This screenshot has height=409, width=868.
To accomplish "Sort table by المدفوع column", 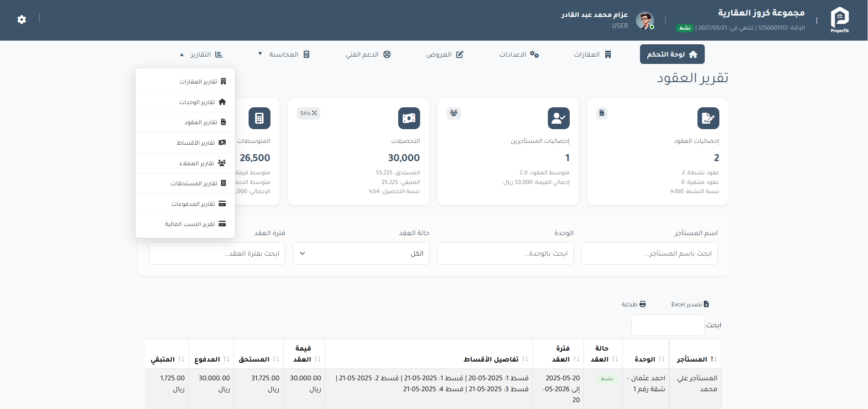I will click(x=211, y=354).
